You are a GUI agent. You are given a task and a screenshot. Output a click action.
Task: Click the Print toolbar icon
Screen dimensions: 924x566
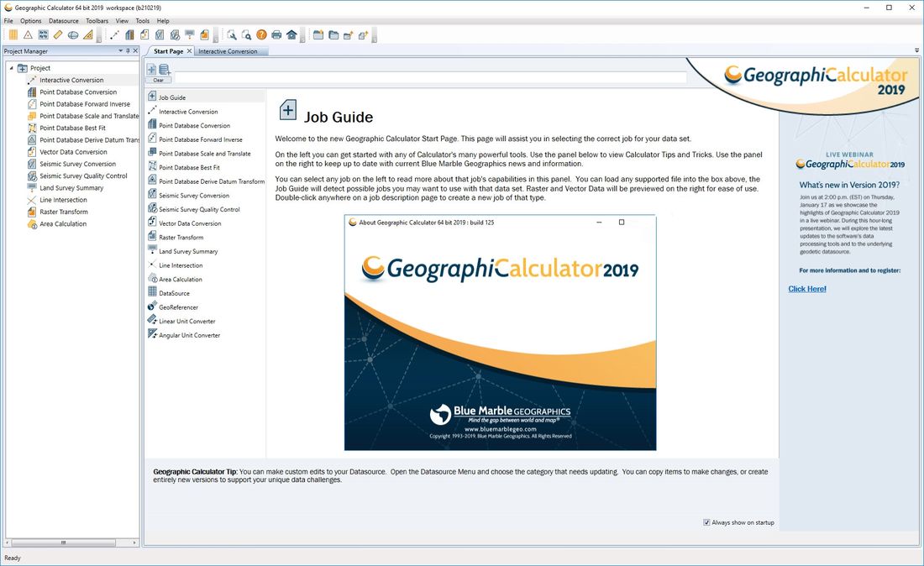click(x=276, y=34)
